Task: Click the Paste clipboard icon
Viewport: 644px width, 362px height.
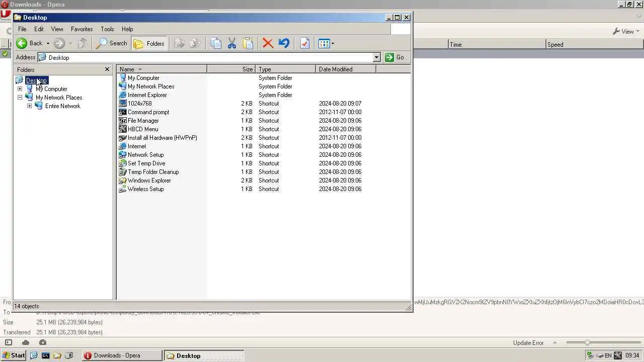Action: (248, 43)
